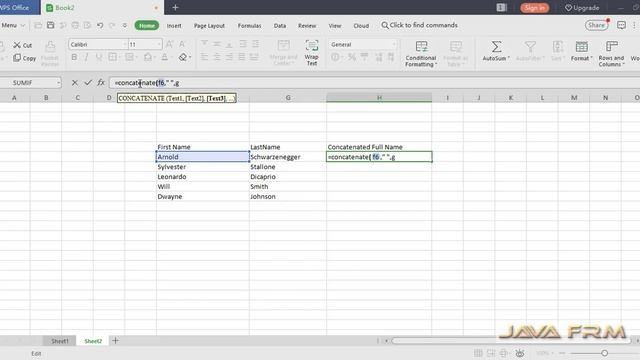Open the Data tab
The height and width of the screenshot is (360, 640).
point(280,25)
